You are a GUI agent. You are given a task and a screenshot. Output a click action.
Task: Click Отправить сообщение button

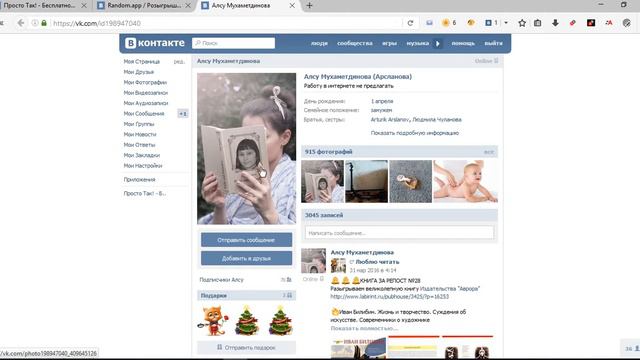point(246,240)
